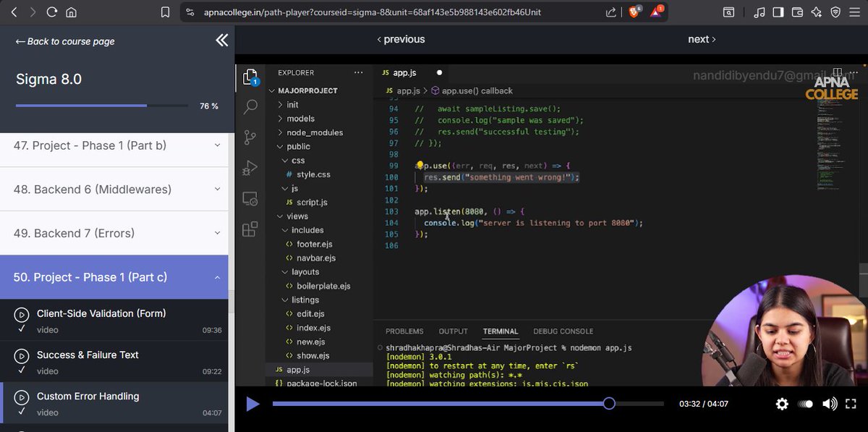
Task: Click the VS Code Search activity icon
Action: point(250,107)
